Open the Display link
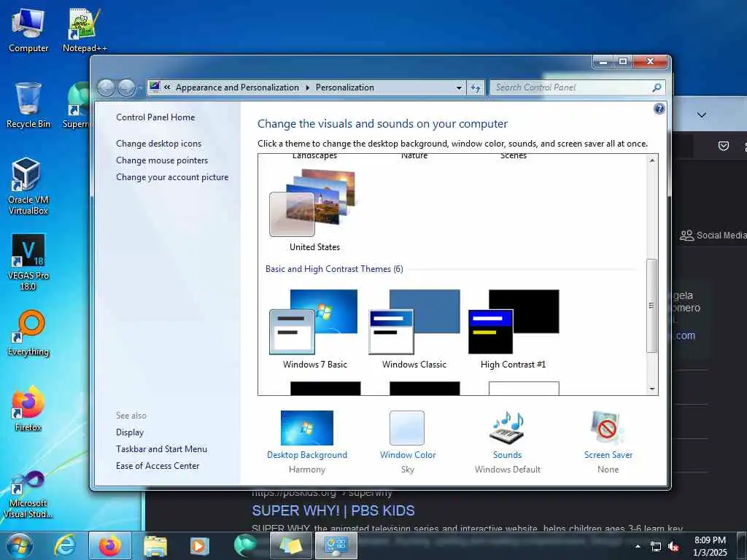 tap(130, 432)
